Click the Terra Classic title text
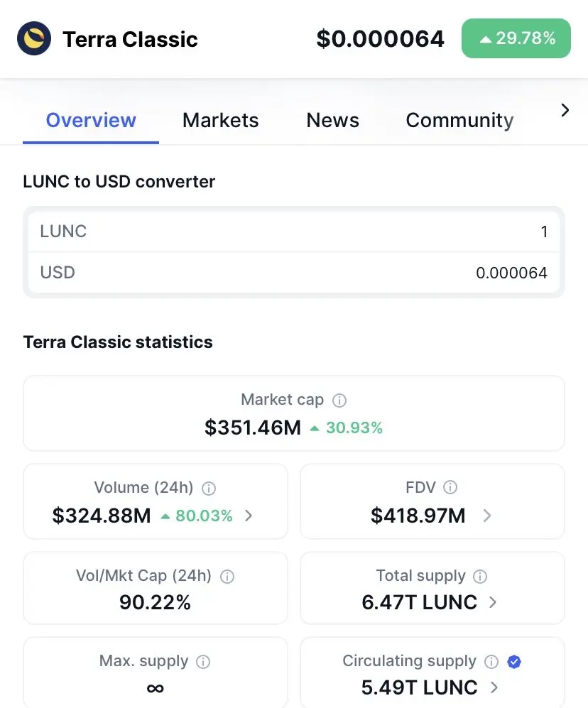 click(130, 39)
